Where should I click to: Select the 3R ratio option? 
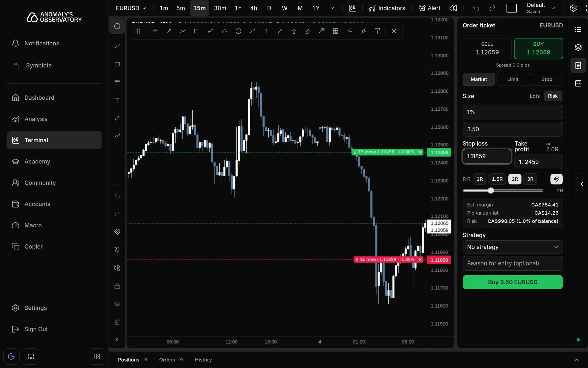coord(530,179)
